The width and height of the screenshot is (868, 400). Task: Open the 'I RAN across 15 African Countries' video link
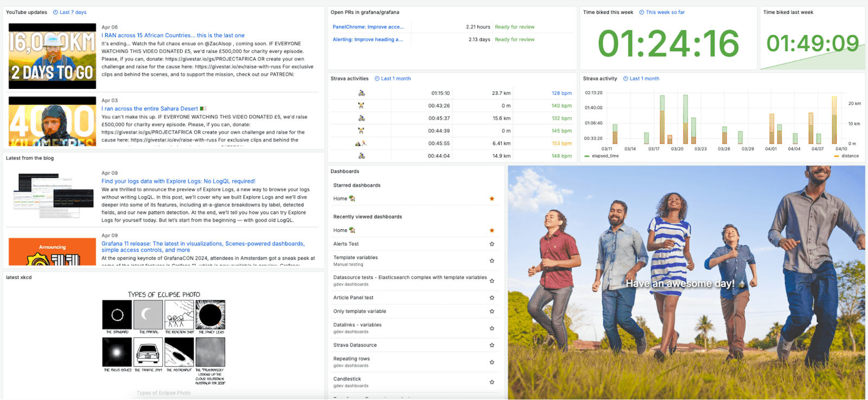(173, 35)
